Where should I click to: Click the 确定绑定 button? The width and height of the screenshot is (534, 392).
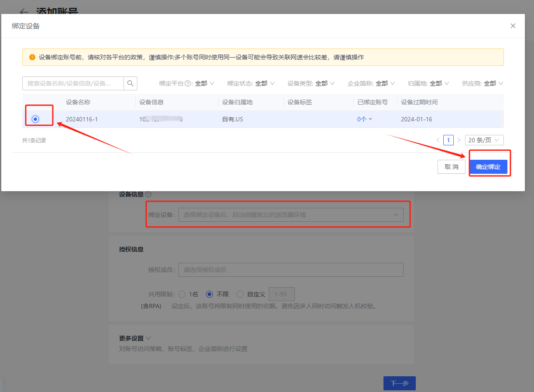pos(488,167)
